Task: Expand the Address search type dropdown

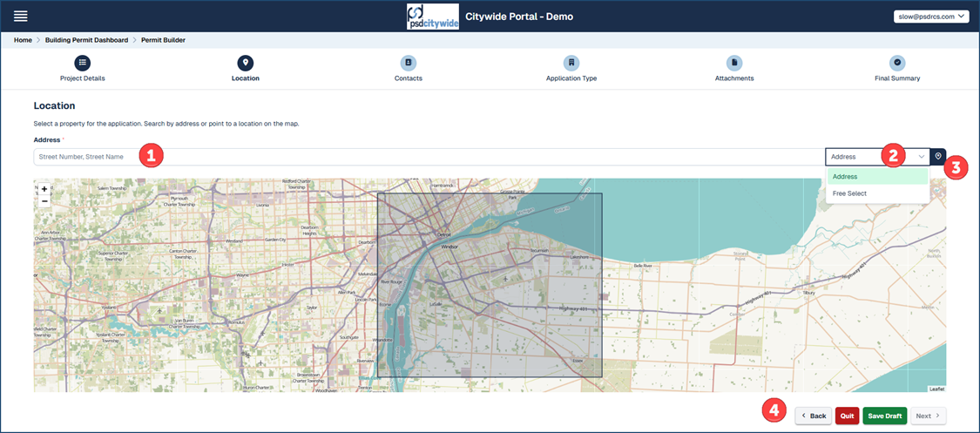Action: click(876, 157)
